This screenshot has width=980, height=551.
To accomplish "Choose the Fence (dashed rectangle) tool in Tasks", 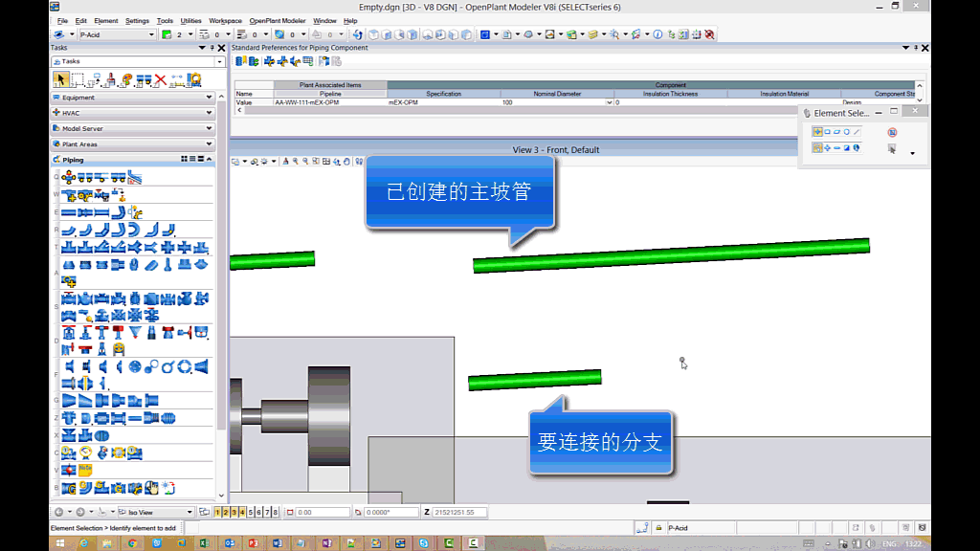I will [x=78, y=79].
